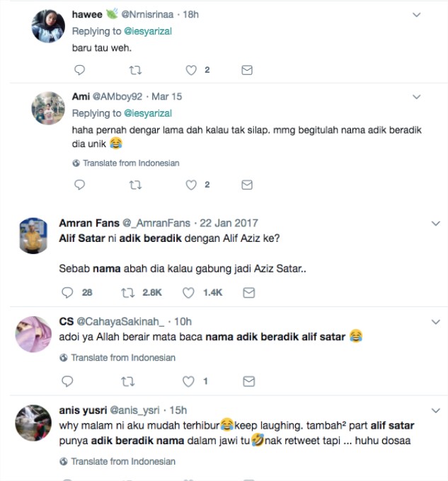This screenshot has width=448, height=481.
Task: Translate Ami's tweet from Indonesian
Action: tap(130, 163)
